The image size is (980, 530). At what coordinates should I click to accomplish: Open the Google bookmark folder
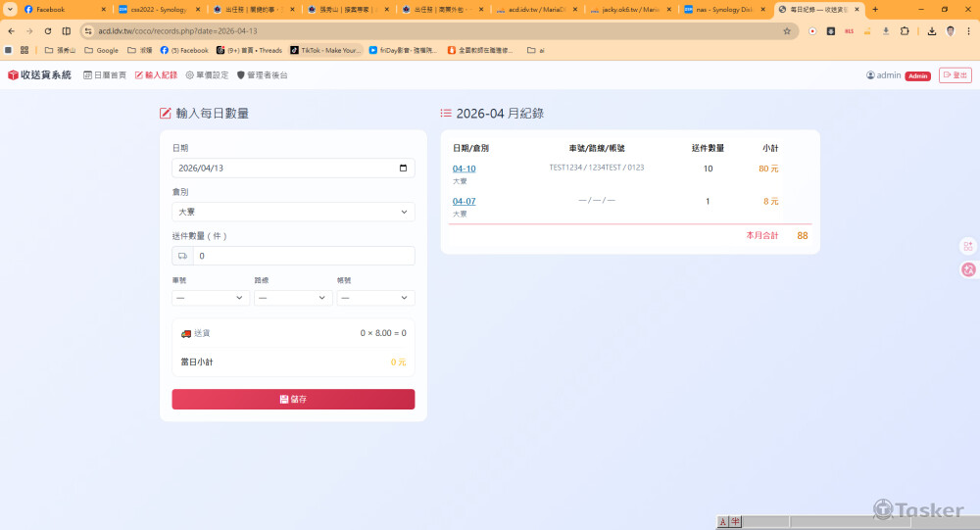coord(101,50)
